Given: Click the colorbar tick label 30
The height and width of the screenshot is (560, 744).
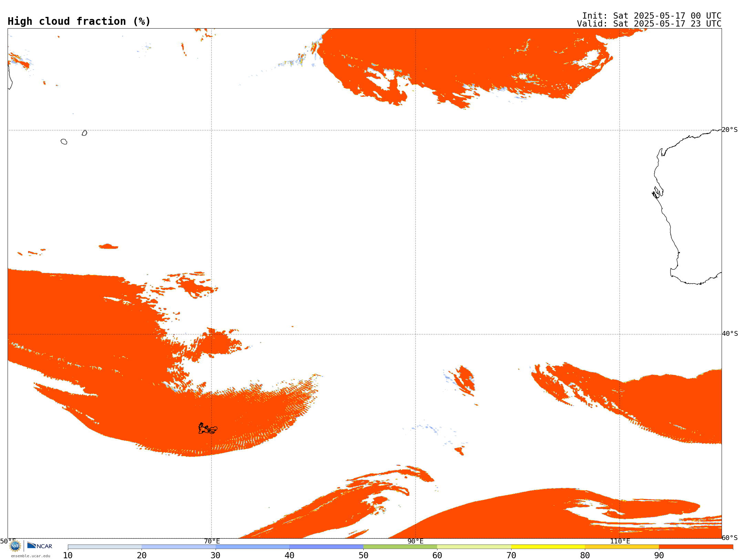Looking at the screenshot, I should [216, 556].
